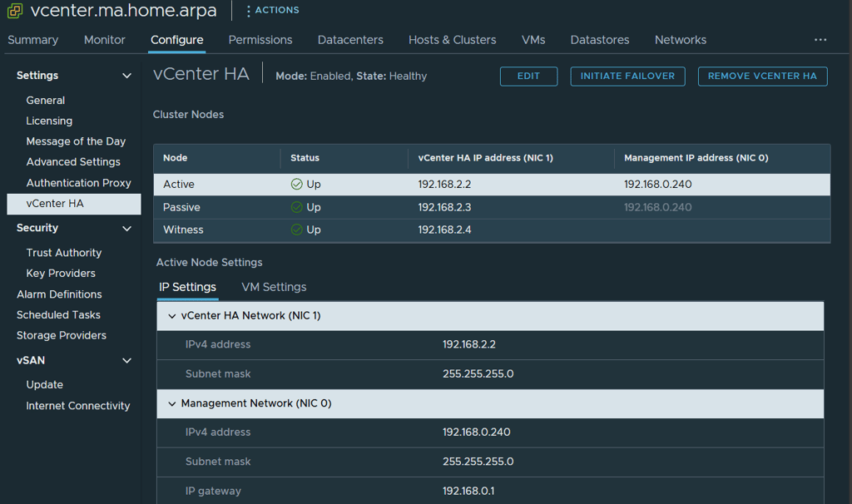Select the Passive node row in table

coord(491,207)
